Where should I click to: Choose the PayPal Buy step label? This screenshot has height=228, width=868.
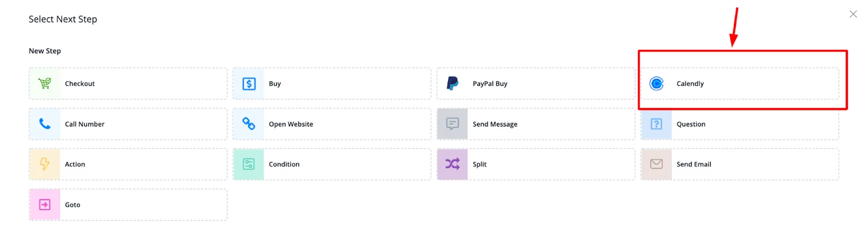tap(490, 84)
